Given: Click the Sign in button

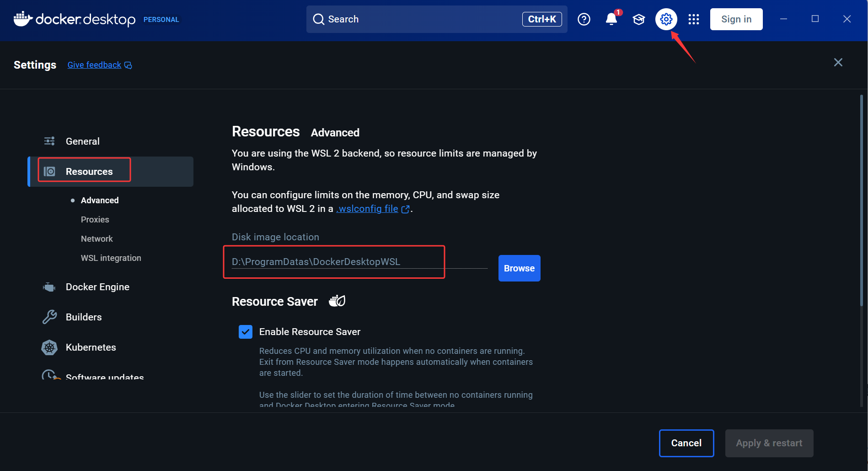Looking at the screenshot, I should pos(736,19).
